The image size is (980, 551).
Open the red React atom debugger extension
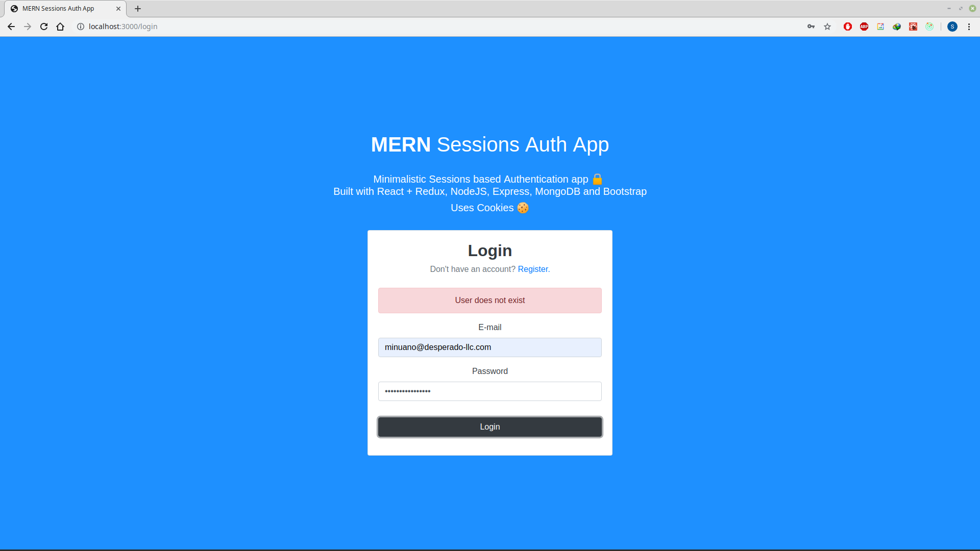(913, 27)
